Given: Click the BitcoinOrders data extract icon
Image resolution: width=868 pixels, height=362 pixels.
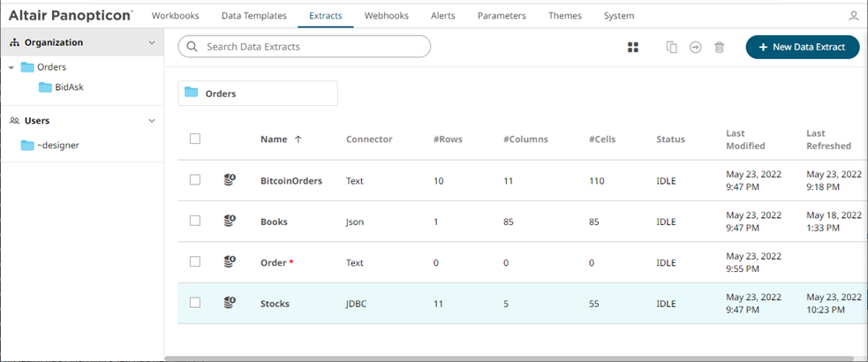Looking at the screenshot, I should 230,180.
